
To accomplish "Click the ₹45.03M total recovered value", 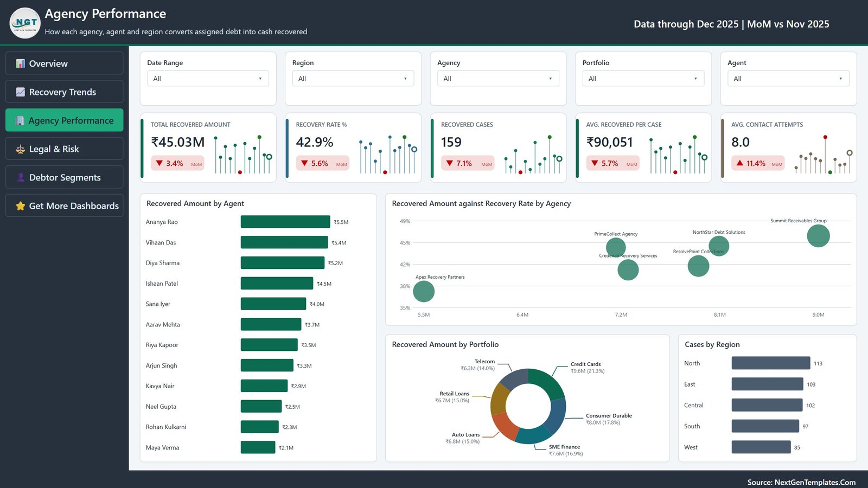I will (178, 142).
